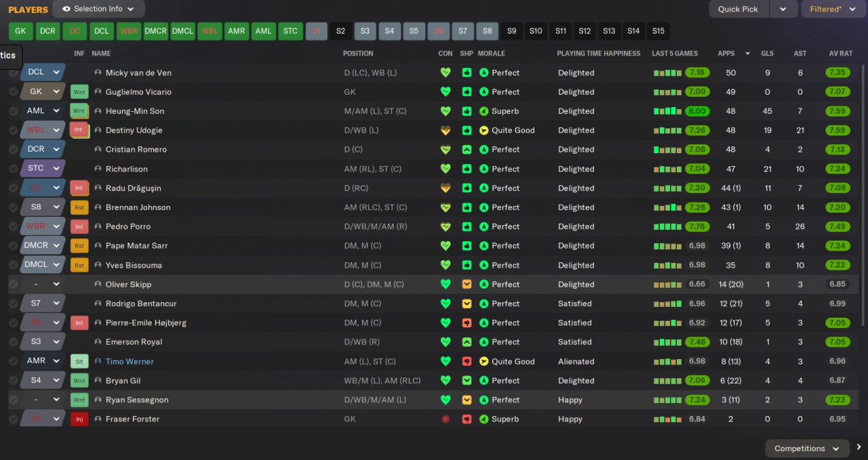Open position dropdown for Oliver Skipp
Image resolution: width=868 pixels, height=460 pixels.
tap(43, 285)
